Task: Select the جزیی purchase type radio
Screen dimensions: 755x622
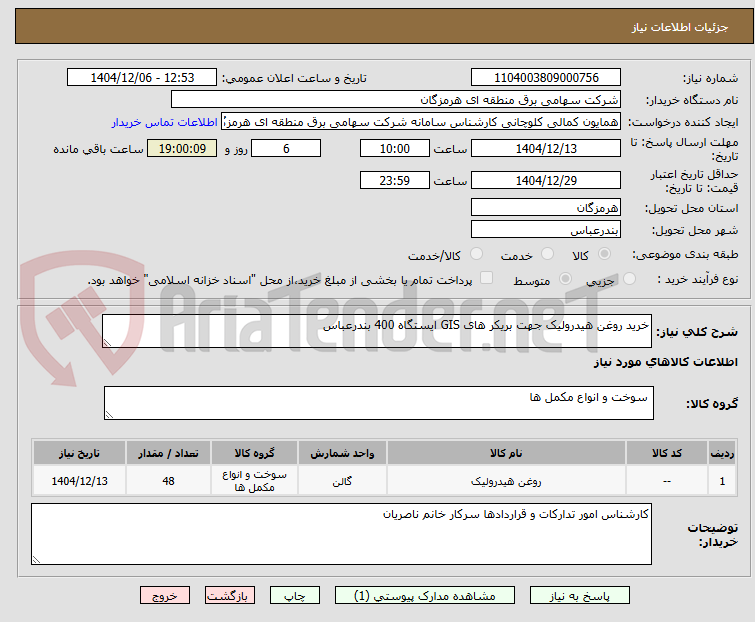Action: [x=629, y=279]
